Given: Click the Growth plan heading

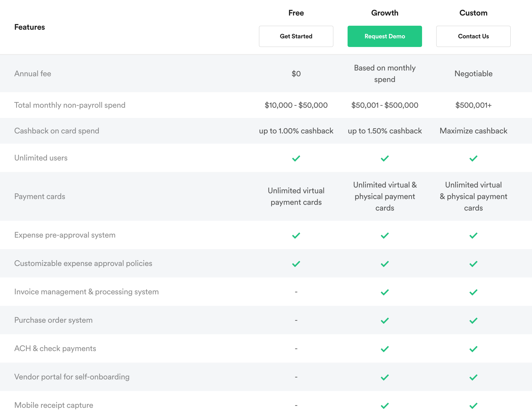Looking at the screenshot, I should (384, 13).
